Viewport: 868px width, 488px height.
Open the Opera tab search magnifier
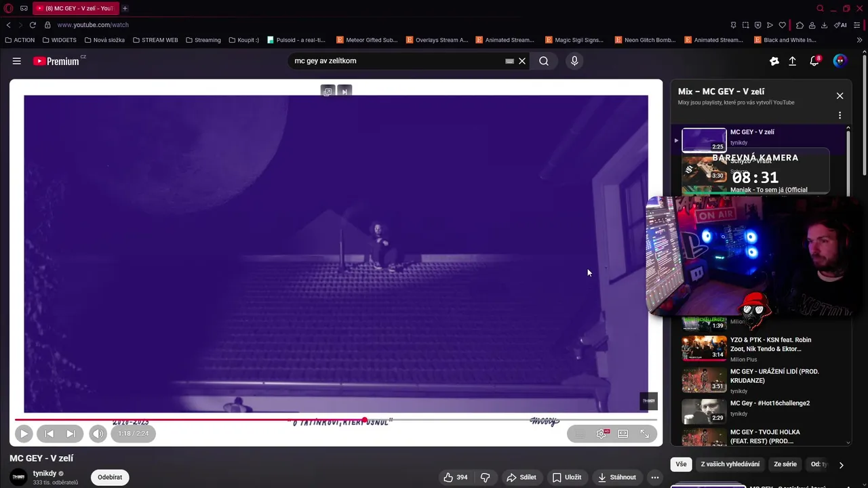pos(820,8)
